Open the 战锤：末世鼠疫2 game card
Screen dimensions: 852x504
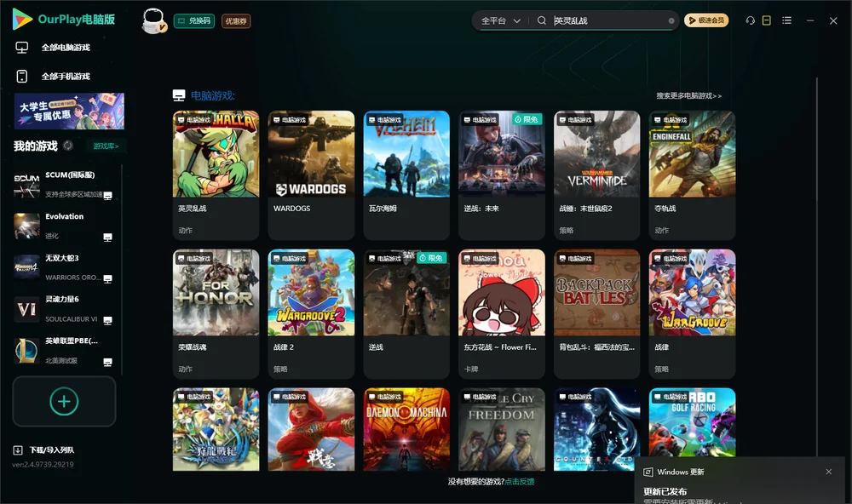(x=597, y=175)
